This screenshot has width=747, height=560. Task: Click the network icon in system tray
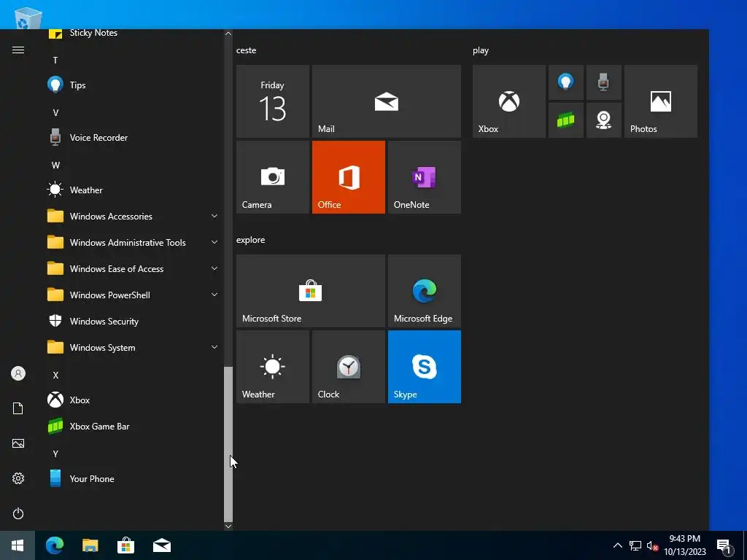(635, 545)
